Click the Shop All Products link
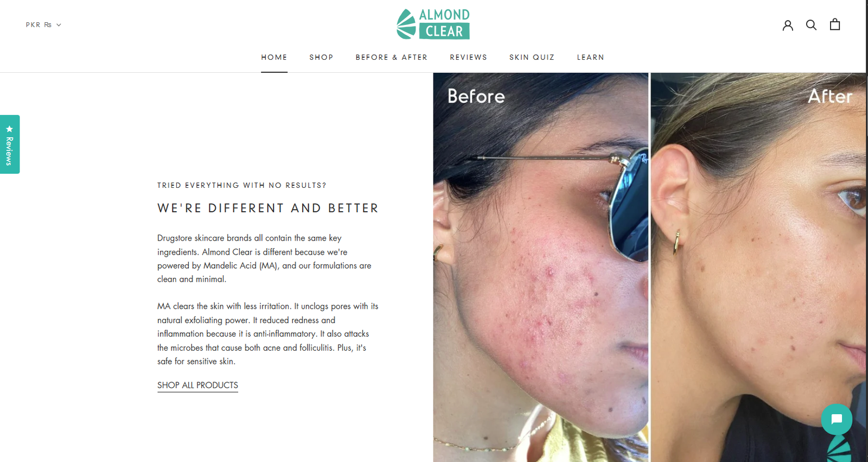 point(197,385)
